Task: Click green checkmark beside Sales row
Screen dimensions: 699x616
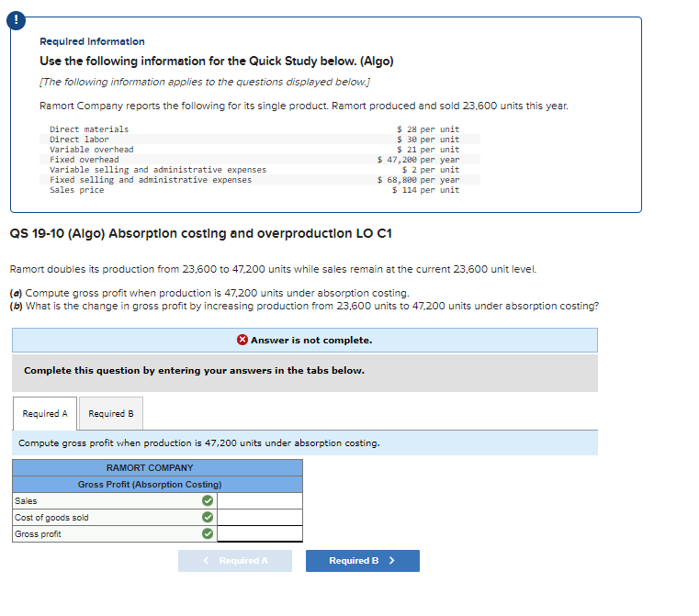Action: tap(208, 500)
